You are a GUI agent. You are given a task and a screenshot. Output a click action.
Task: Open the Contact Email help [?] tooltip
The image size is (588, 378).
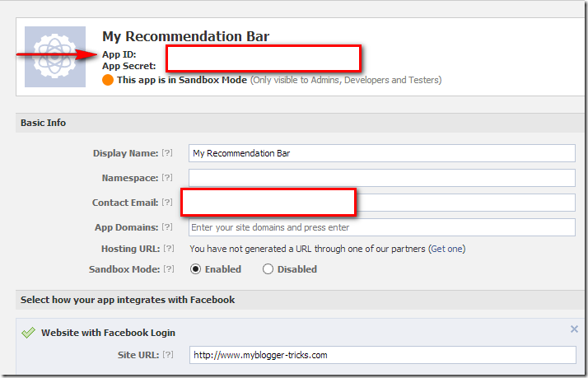(x=167, y=203)
